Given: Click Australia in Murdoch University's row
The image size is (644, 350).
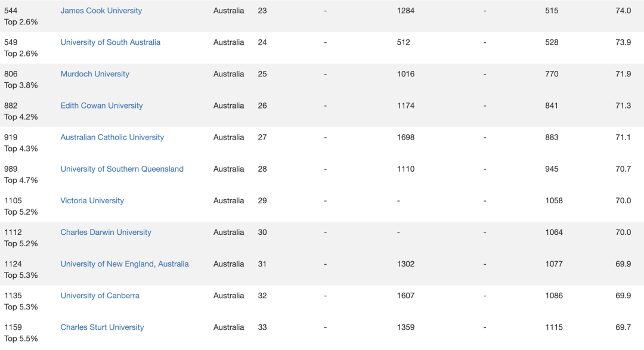Looking at the screenshot, I should (228, 74).
